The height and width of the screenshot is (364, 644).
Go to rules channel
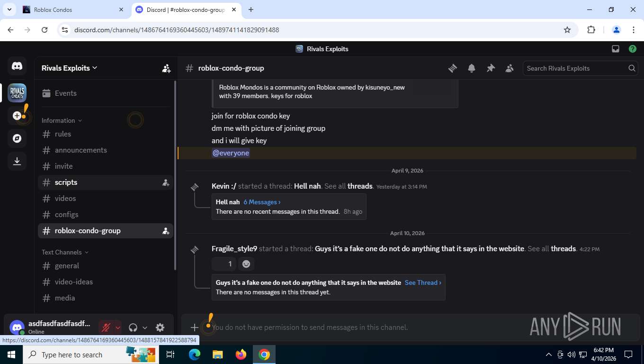click(106, 134)
